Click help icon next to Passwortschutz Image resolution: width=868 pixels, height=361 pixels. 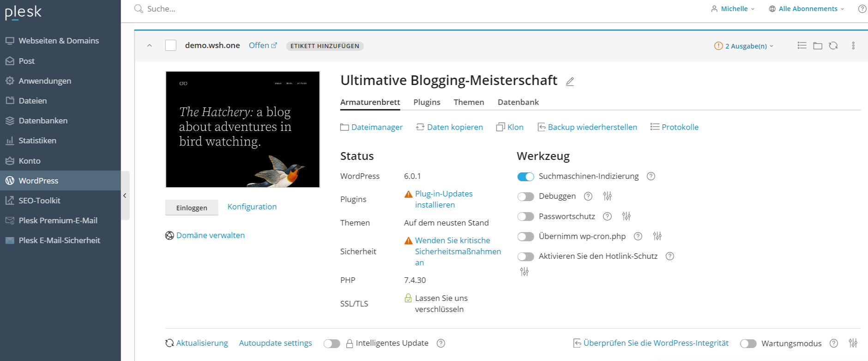pos(608,216)
